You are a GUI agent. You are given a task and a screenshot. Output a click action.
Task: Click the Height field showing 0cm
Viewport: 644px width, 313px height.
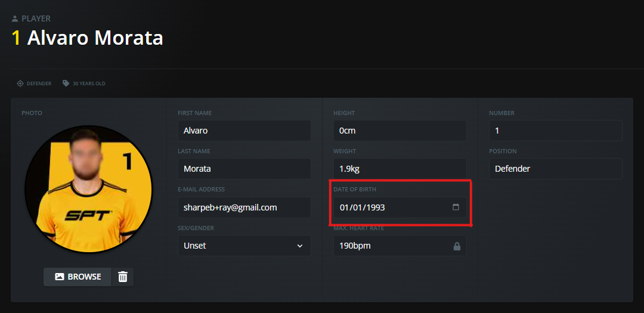[400, 131]
